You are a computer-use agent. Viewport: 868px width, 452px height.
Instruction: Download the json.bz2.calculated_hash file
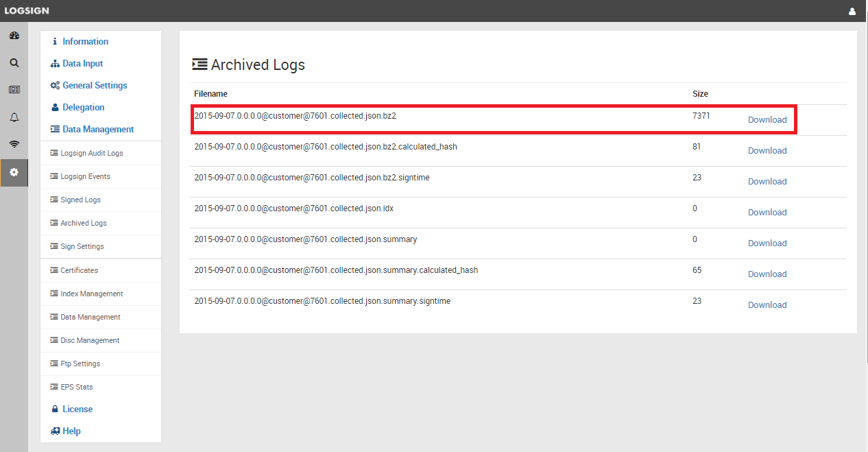[x=767, y=150]
